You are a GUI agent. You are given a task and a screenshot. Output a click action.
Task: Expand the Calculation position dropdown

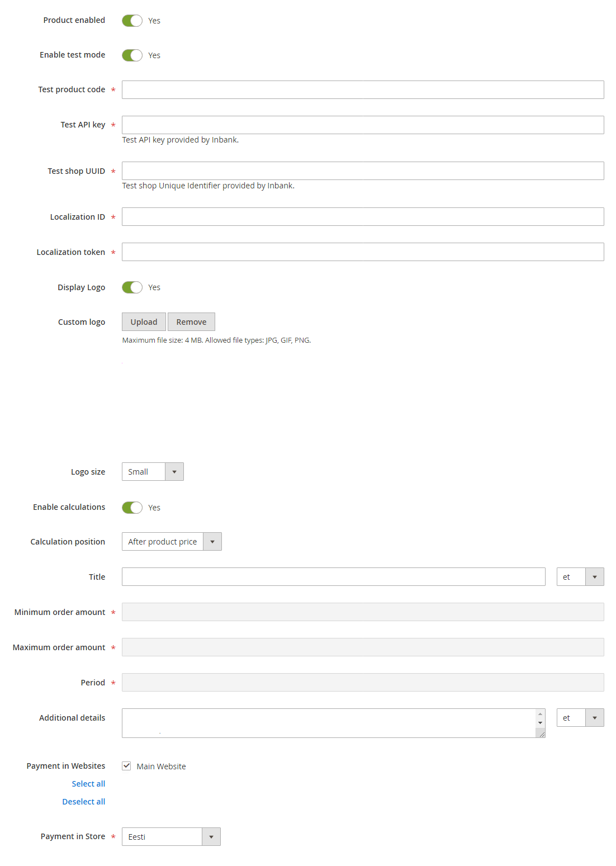coord(172,542)
